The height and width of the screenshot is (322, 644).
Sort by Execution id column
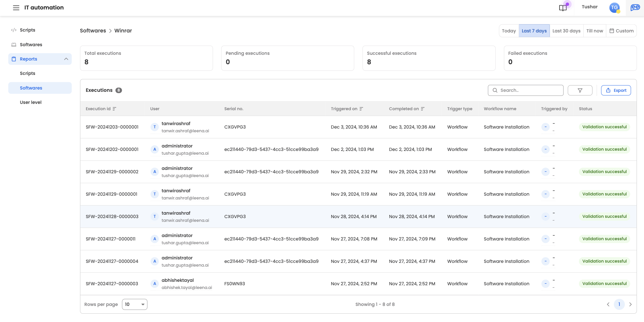[x=114, y=109]
